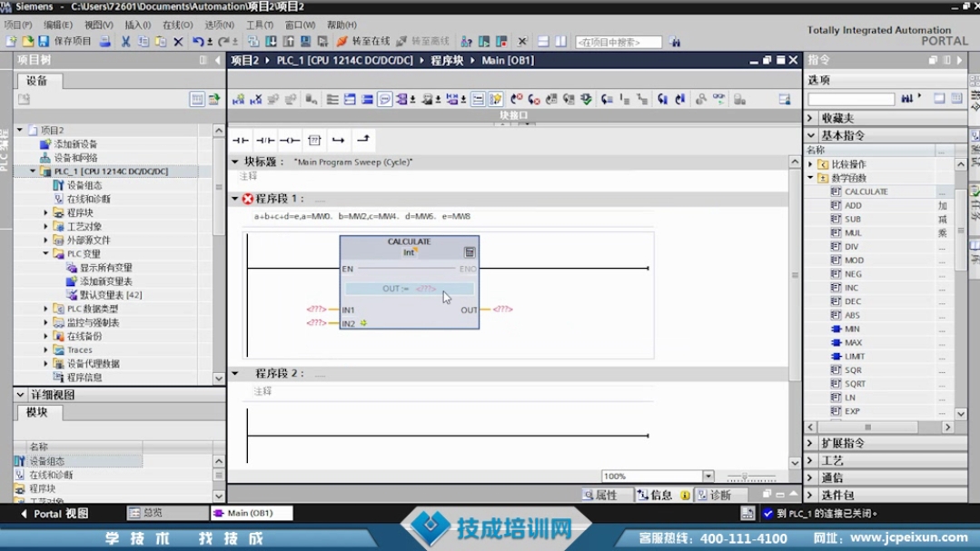Open the 编辑(E) menu

click(57, 25)
